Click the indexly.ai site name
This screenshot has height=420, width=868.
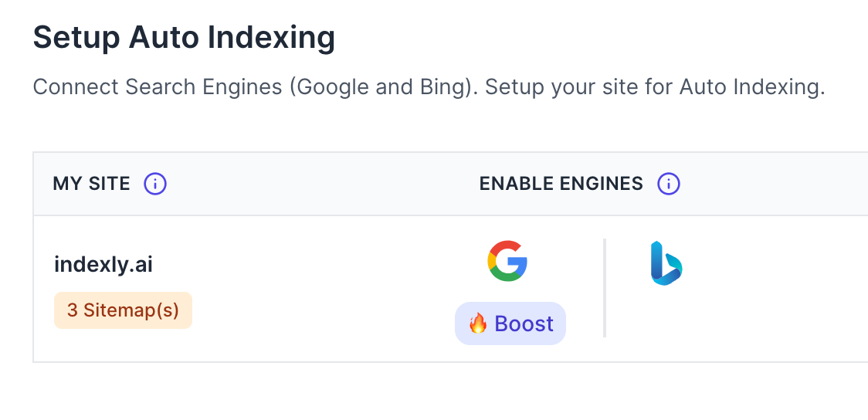[103, 265]
